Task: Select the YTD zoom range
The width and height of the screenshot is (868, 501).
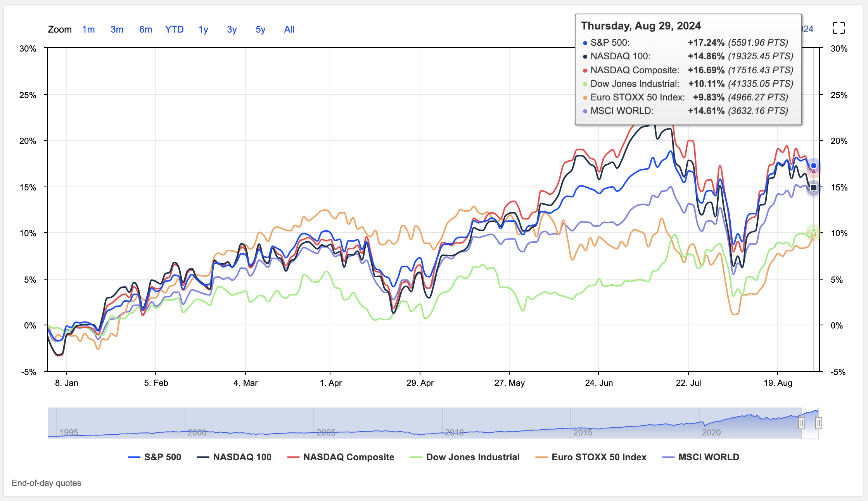Action: pos(174,29)
